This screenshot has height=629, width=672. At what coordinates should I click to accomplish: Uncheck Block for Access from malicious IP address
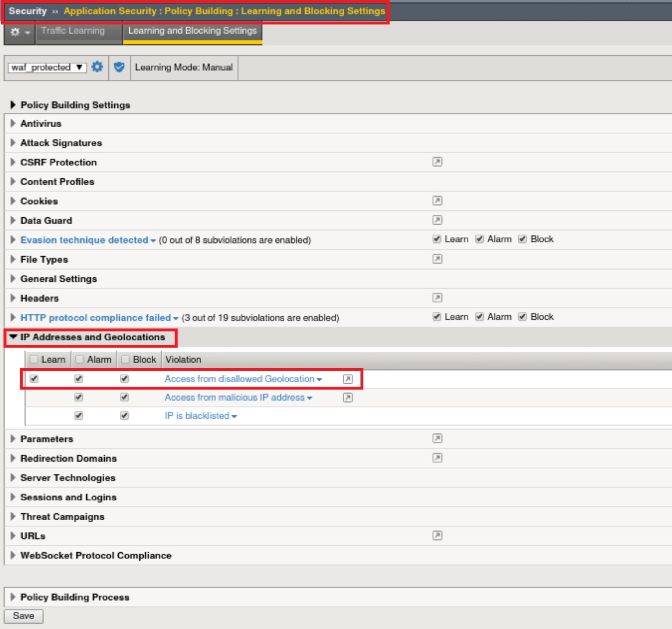[125, 397]
